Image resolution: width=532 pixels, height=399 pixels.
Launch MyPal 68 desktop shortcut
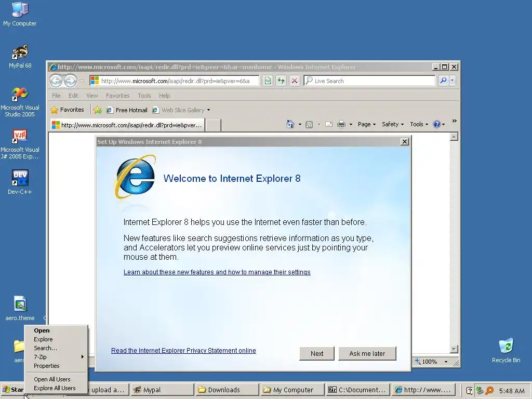(x=20, y=56)
